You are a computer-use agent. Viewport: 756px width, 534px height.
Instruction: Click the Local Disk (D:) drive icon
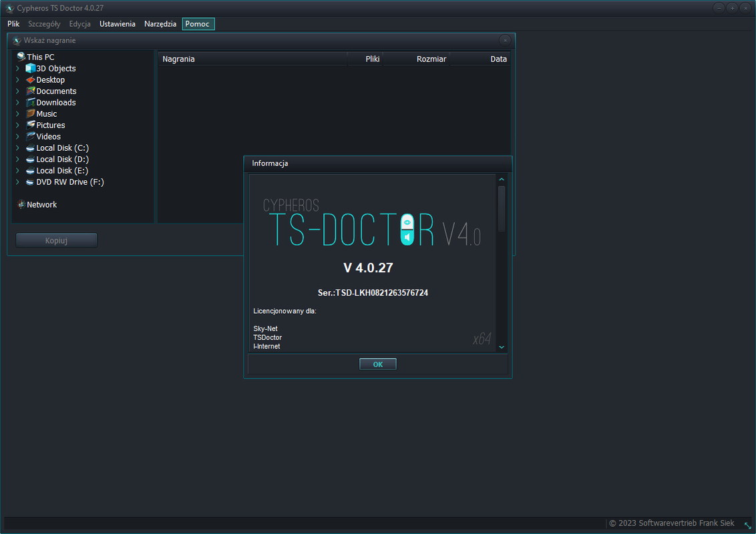click(x=30, y=160)
